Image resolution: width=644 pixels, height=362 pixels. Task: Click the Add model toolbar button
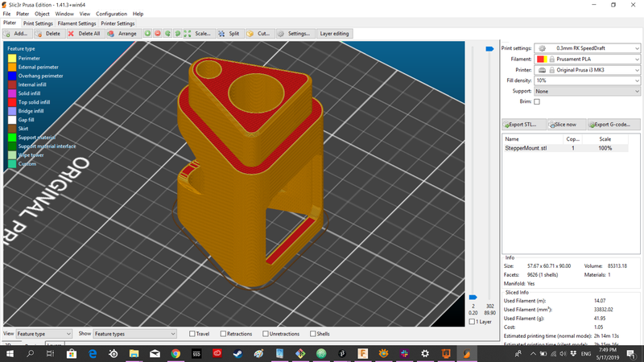coord(17,34)
